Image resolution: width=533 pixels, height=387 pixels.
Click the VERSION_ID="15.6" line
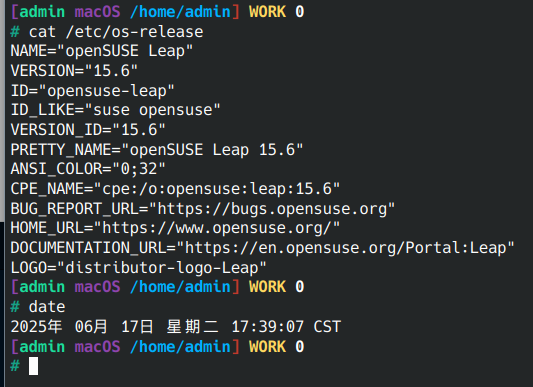88,130
